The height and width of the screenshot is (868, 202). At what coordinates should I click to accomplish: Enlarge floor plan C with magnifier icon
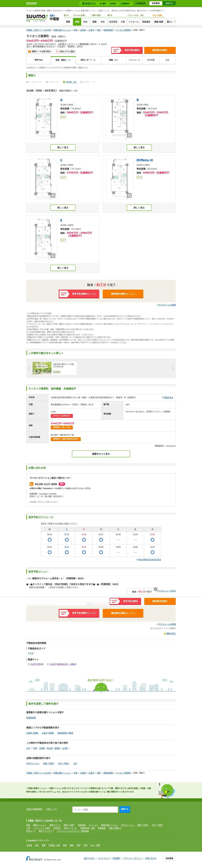pos(53,195)
